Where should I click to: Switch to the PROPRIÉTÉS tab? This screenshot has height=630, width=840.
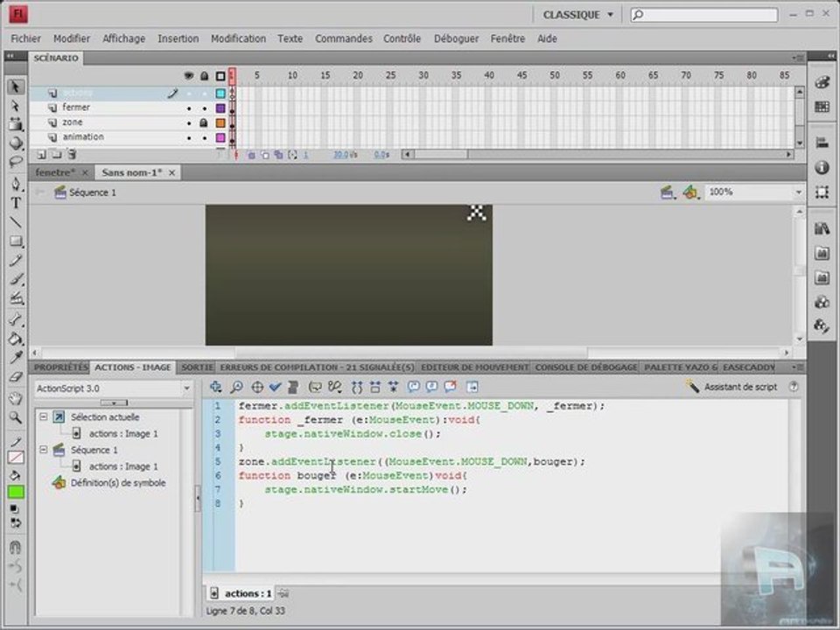60,367
